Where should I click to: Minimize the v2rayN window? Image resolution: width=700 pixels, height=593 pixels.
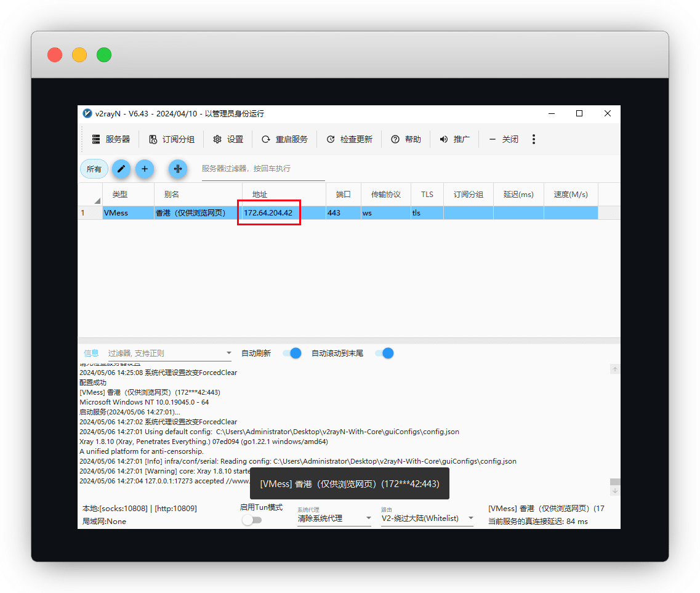[552, 113]
